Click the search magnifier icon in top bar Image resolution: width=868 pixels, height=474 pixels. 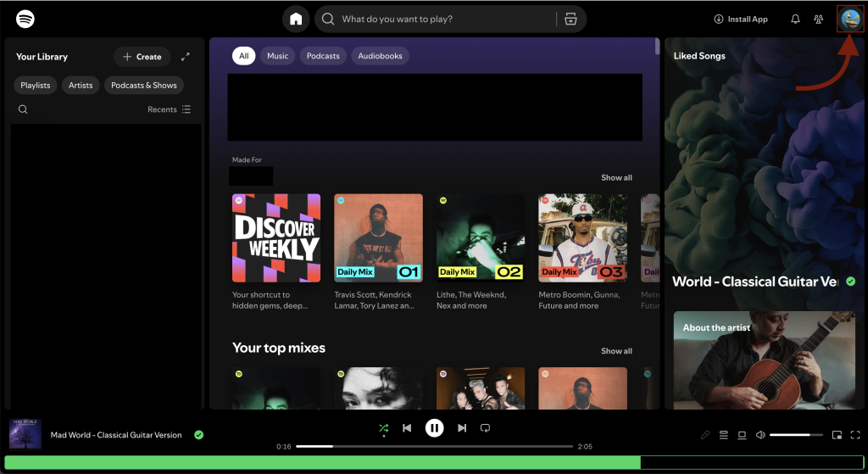(x=328, y=19)
